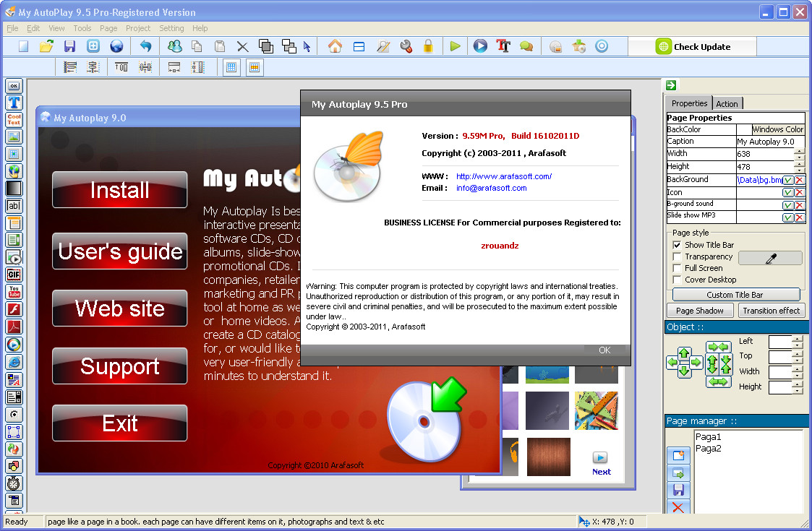This screenshot has width=812, height=531.
Task: Insert Internet Explorer browser object
Action: click(14, 362)
